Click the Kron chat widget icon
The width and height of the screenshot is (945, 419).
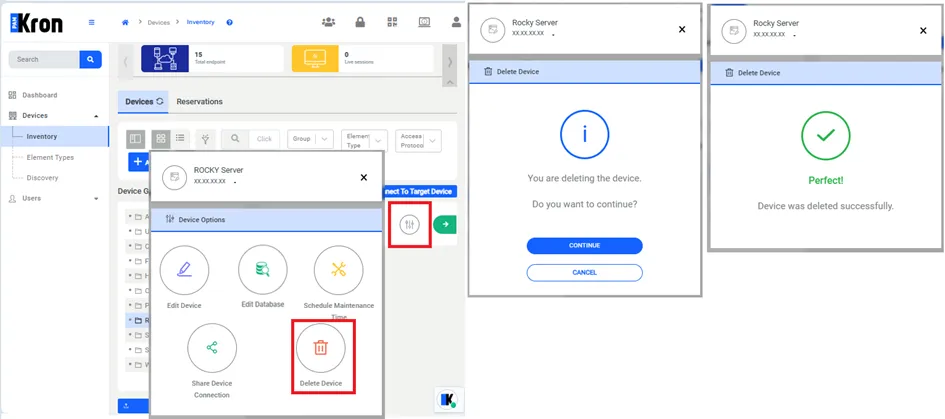click(x=449, y=399)
